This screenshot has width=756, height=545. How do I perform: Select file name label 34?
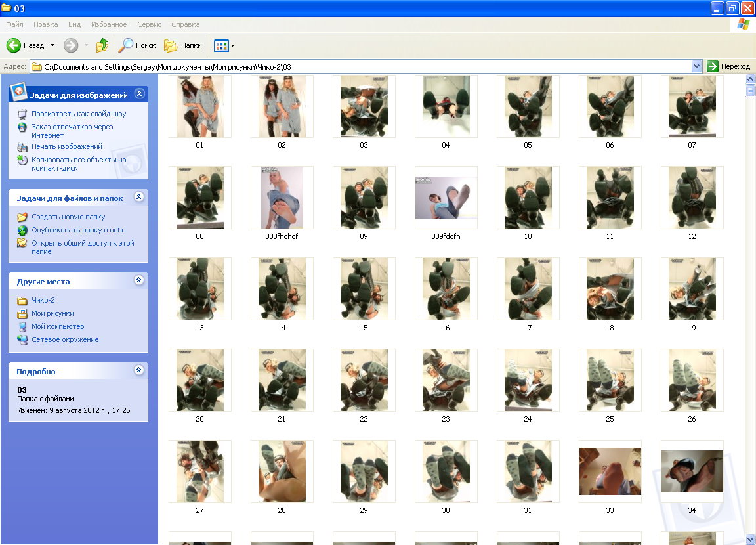pyautogui.click(x=692, y=510)
